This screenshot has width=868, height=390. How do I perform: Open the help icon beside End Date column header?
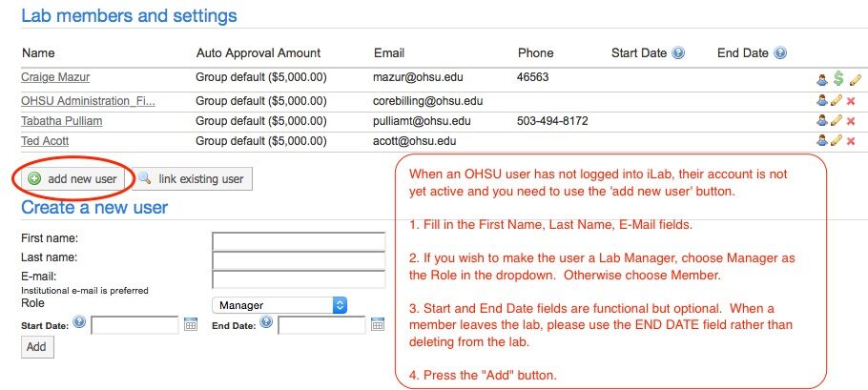(x=780, y=53)
